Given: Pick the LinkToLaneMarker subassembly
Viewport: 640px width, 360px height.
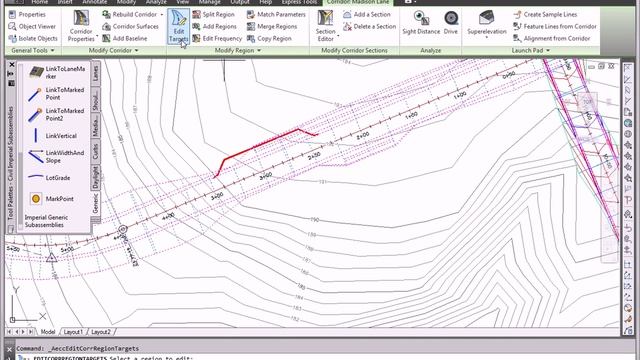Looking at the screenshot, I should tap(57, 72).
